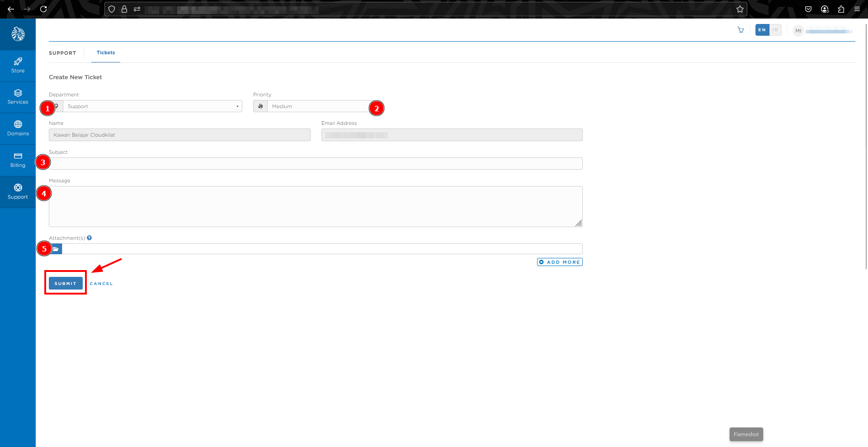Open the Store section in sidebar

coord(18,66)
